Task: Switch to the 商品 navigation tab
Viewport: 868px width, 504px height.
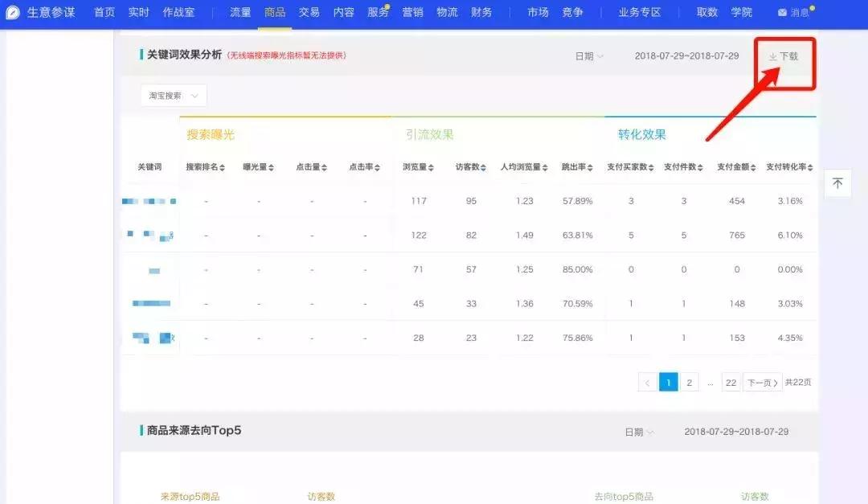Action: (275, 12)
